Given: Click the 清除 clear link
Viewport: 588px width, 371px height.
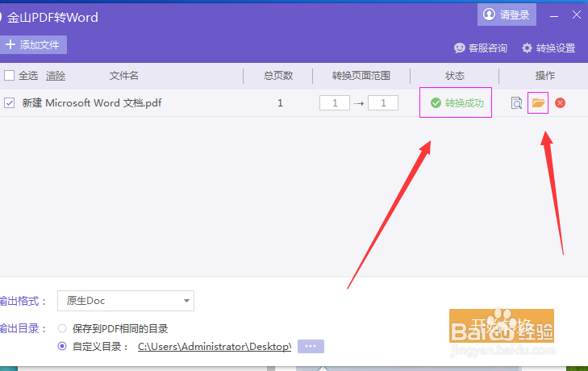Looking at the screenshot, I should [56, 76].
